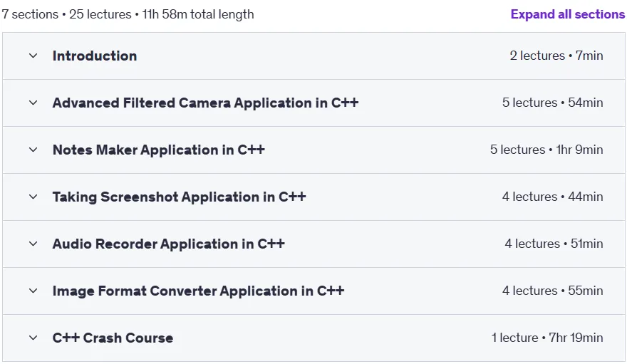Click the 1 lecture • 7hr 19min label
The image size is (627, 364).
[x=547, y=338]
